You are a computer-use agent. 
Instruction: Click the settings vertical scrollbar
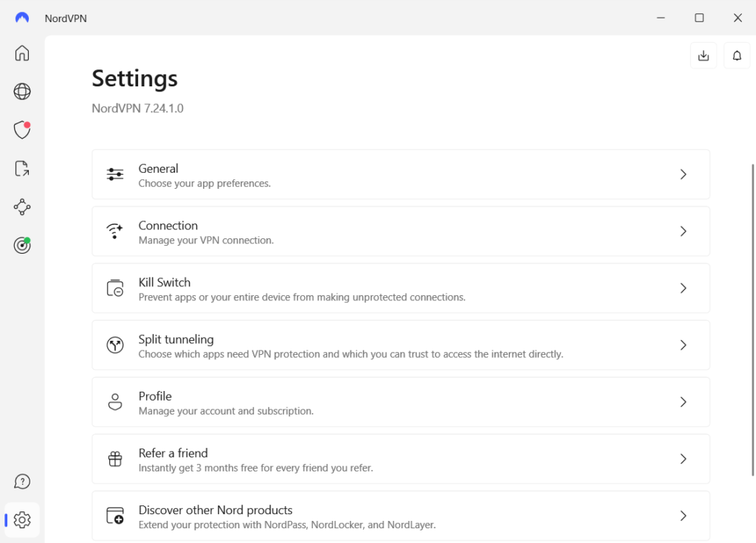point(752,320)
